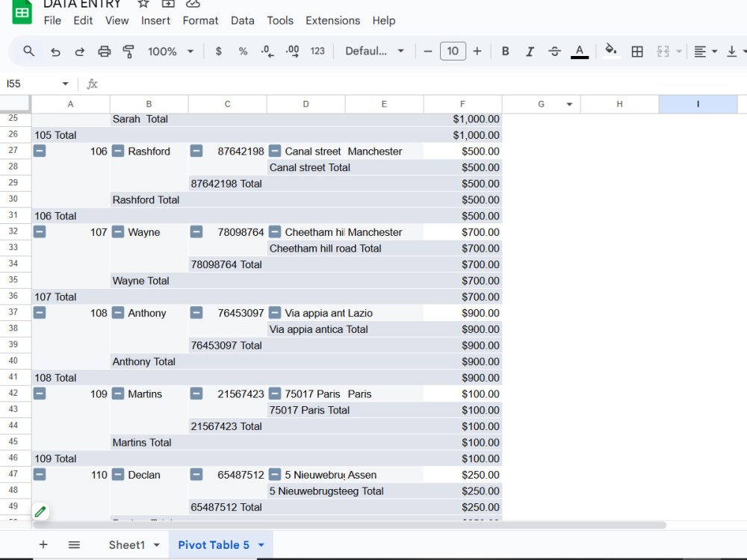Add a new sheet
This screenshot has height=560, width=747.
click(43, 544)
